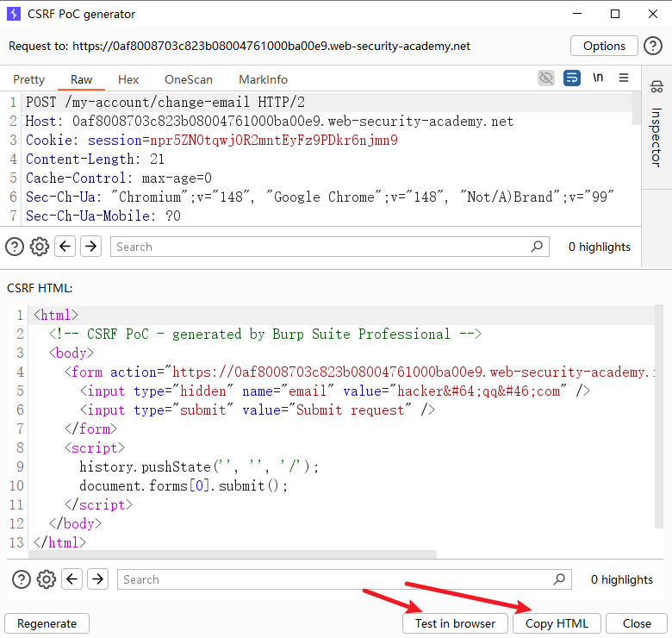Go to next match in request search

pos(90,247)
